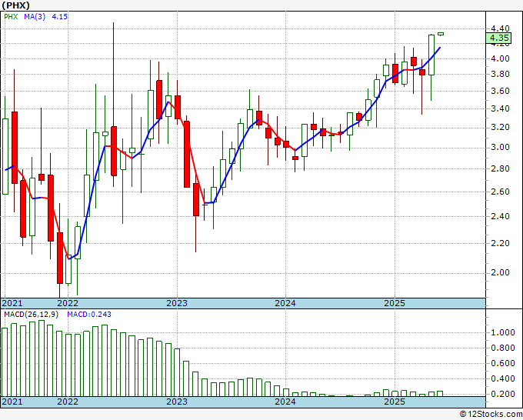Screen dimensions: 523x420
Task: Click the 3.20 price axis label
Action: tap(500, 127)
